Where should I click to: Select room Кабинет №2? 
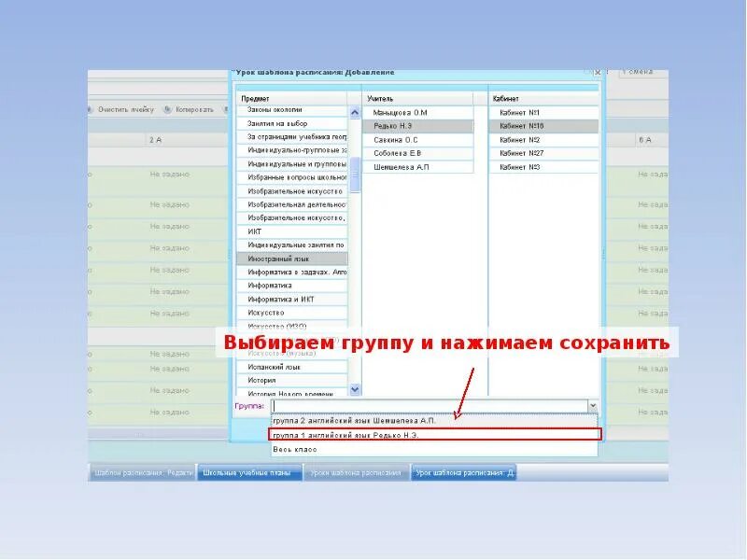pos(544,140)
